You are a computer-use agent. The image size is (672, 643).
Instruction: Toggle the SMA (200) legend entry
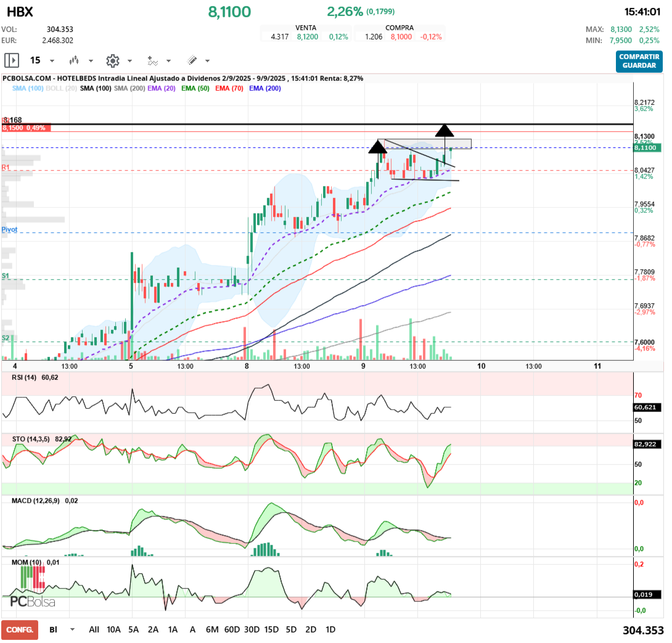coord(129,88)
